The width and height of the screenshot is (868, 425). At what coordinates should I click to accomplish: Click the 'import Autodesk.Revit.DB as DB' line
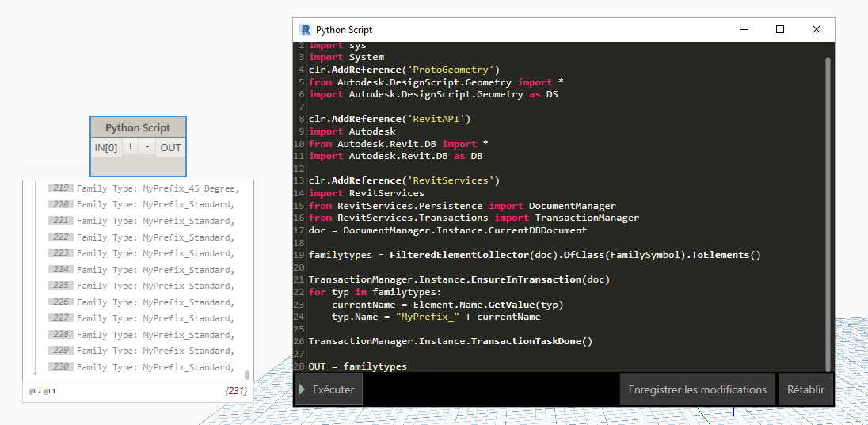pyautogui.click(x=395, y=156)
